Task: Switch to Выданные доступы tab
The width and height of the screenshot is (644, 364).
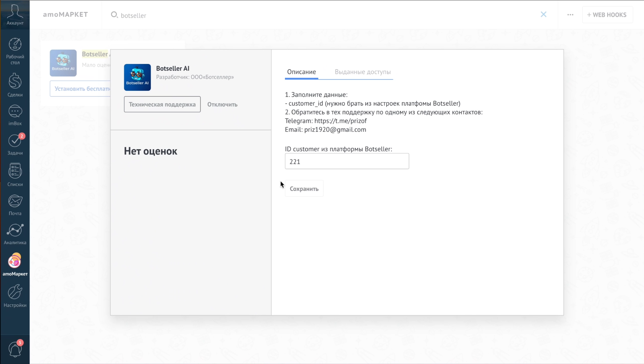Action: click(363, 72)
